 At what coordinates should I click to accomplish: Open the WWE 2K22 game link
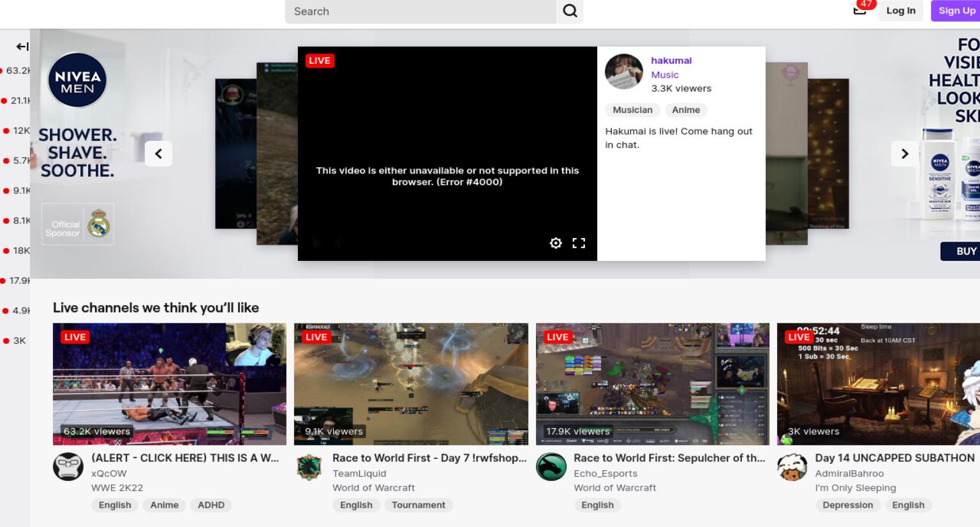pos(117,487)
